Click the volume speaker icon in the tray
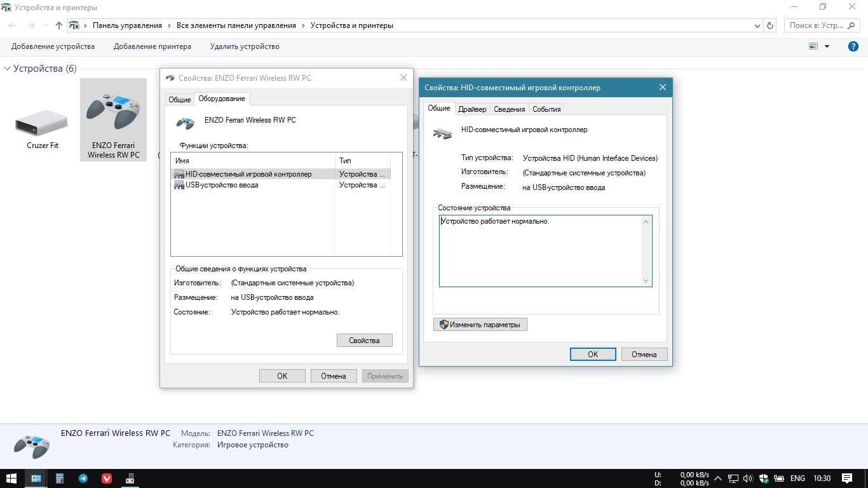 pos(748,478)
